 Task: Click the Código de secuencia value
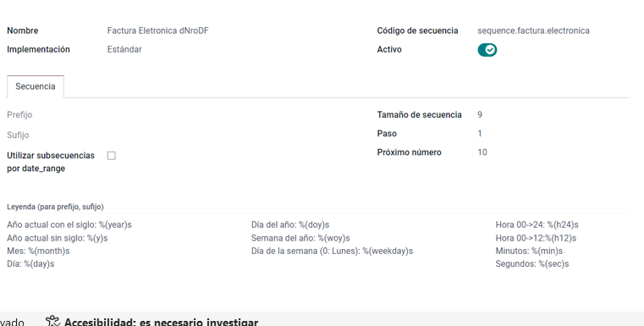(533, 30)
